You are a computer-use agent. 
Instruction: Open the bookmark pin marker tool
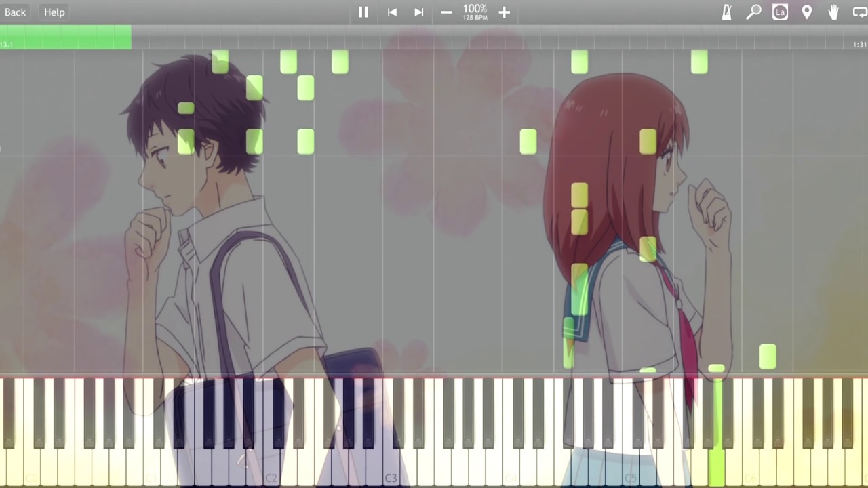(x=807, y=12)
